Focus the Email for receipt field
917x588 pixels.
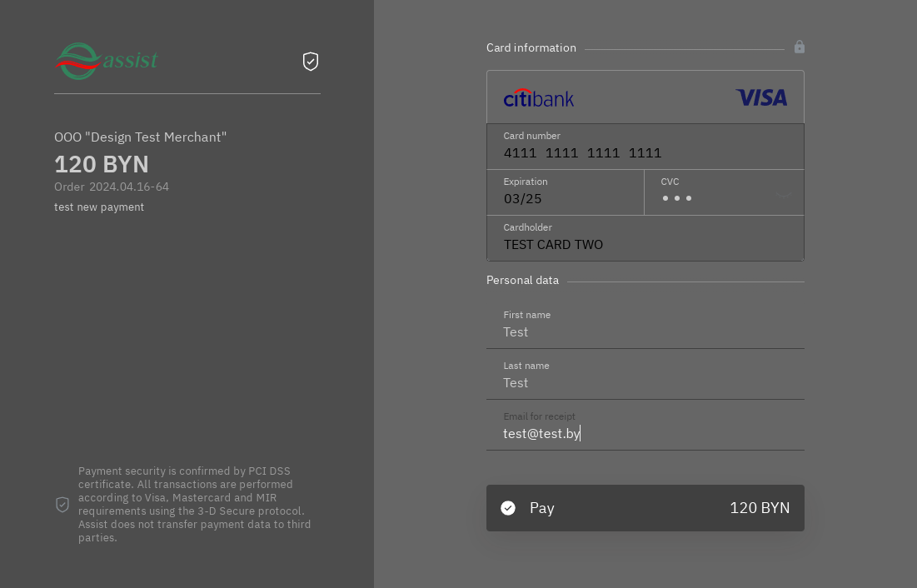pos(645,433)
